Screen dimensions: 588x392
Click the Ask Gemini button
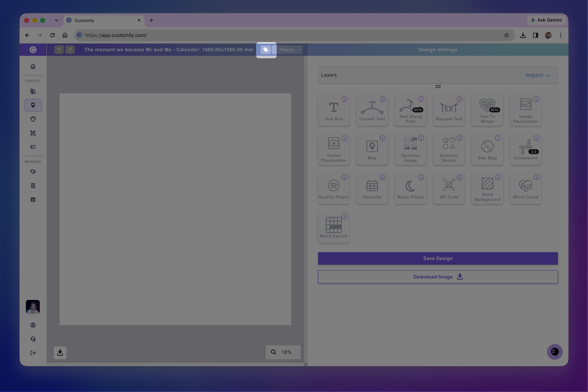point(547,20)
